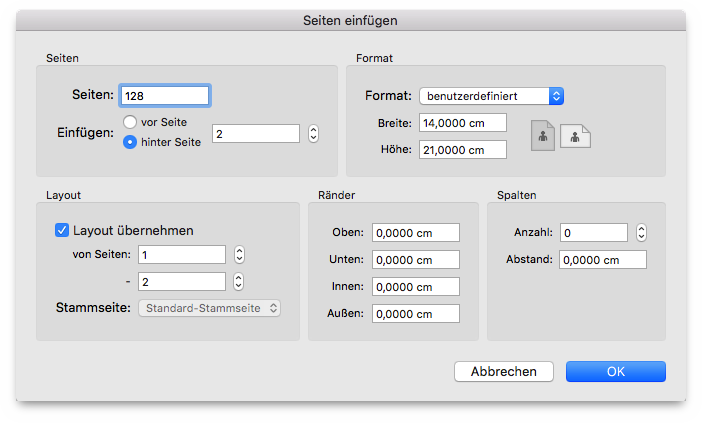Click stepper next to insert page number
Image resolution: width=702 pixels, height=423 pixels.
[313, 133]
